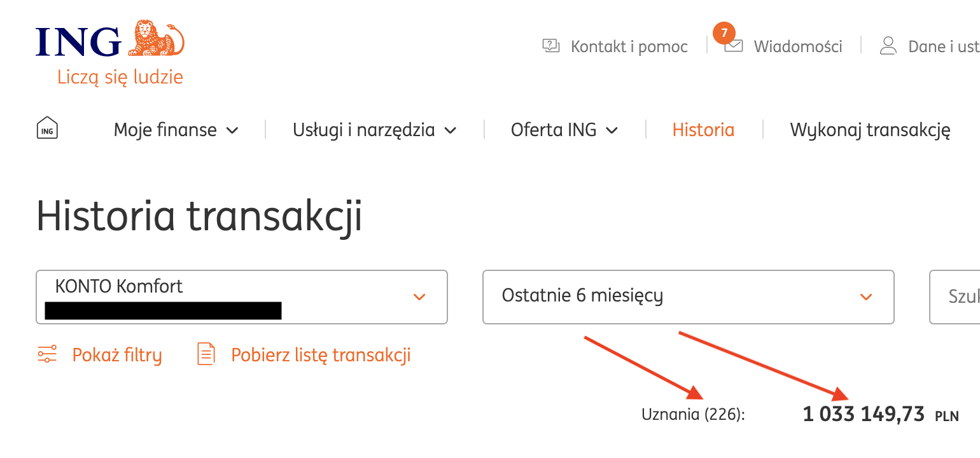This screenshot has width=980, height=458.
Task: Expand the Oferta ING menu
Action: 564,130
